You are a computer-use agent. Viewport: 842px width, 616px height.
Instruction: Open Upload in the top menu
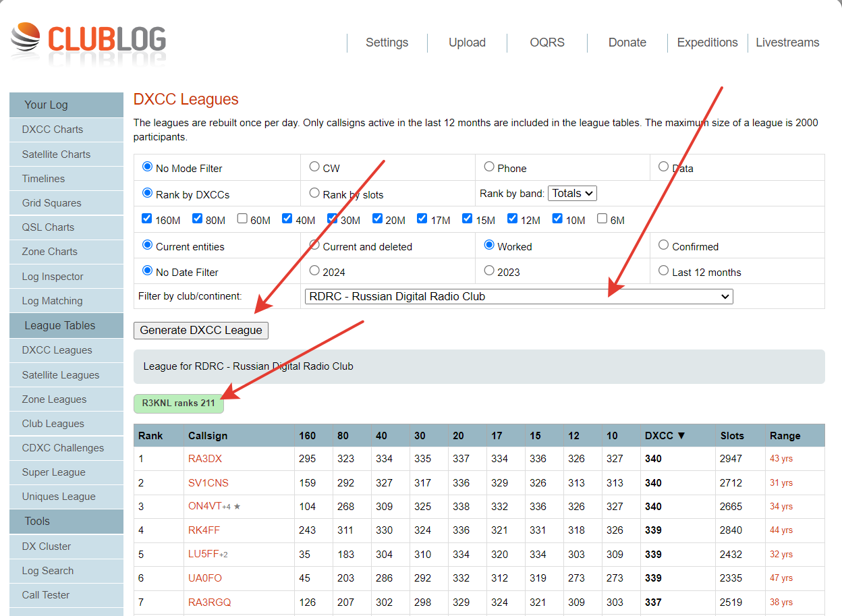[467, 43]
